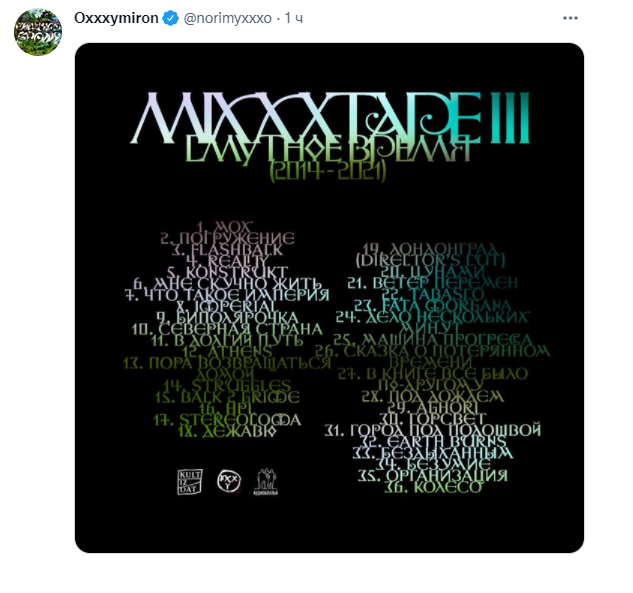Click the 'Смутное время' subtitle on cover
This screenshot has width=633, height=593.
pos(328,149)
